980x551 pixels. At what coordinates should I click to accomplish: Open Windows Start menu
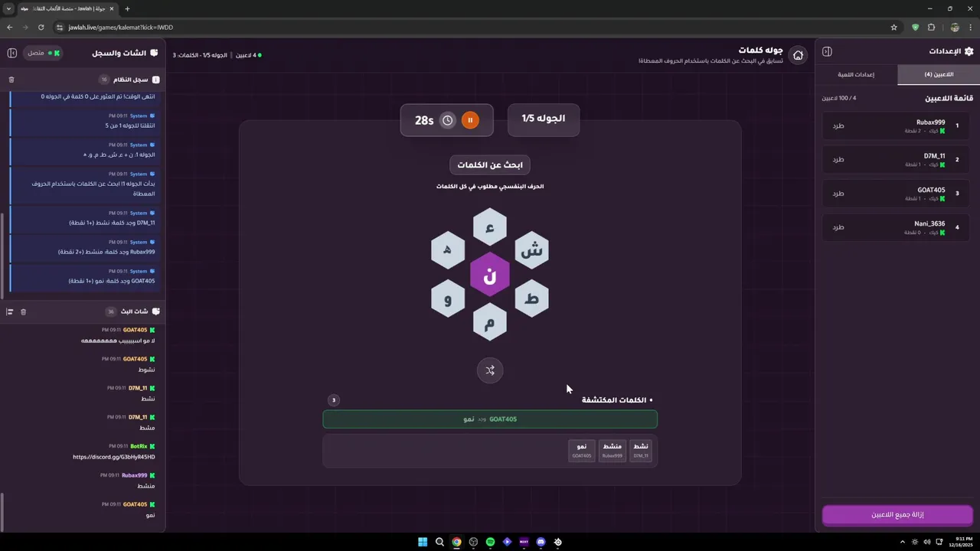point(423,542)
